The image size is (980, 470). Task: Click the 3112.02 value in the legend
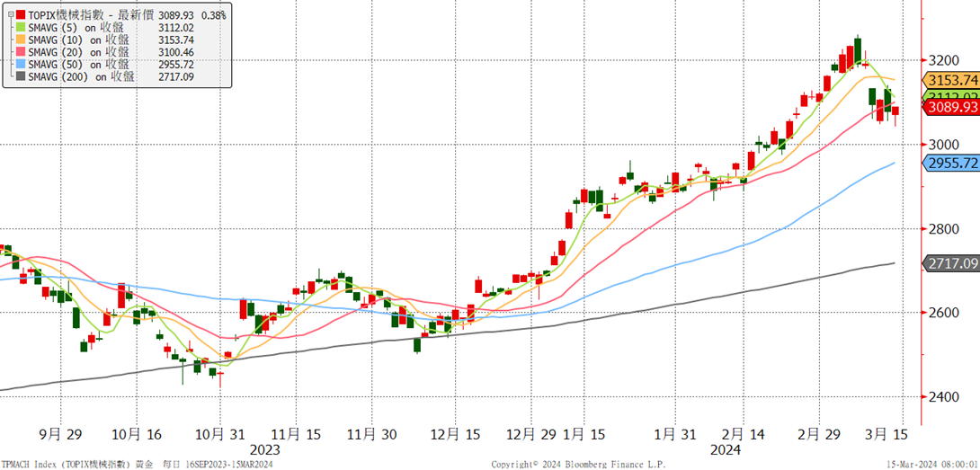[176, 27]
